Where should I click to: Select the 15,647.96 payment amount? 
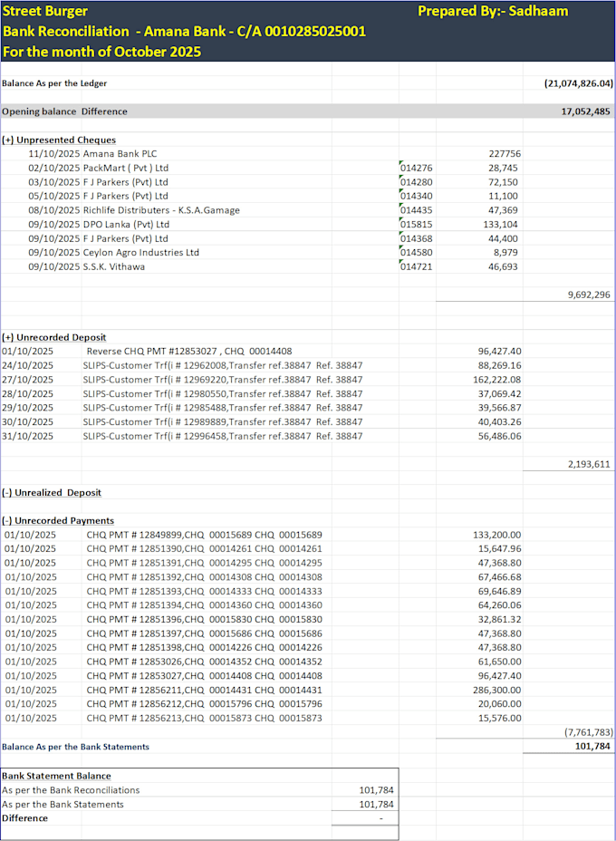(x=500, y=548)
